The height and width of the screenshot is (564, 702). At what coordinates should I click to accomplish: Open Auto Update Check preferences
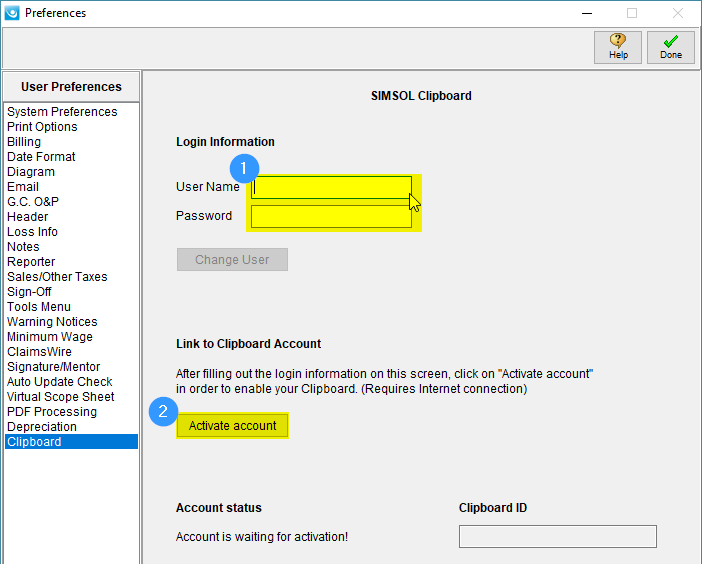pos(71,381)
